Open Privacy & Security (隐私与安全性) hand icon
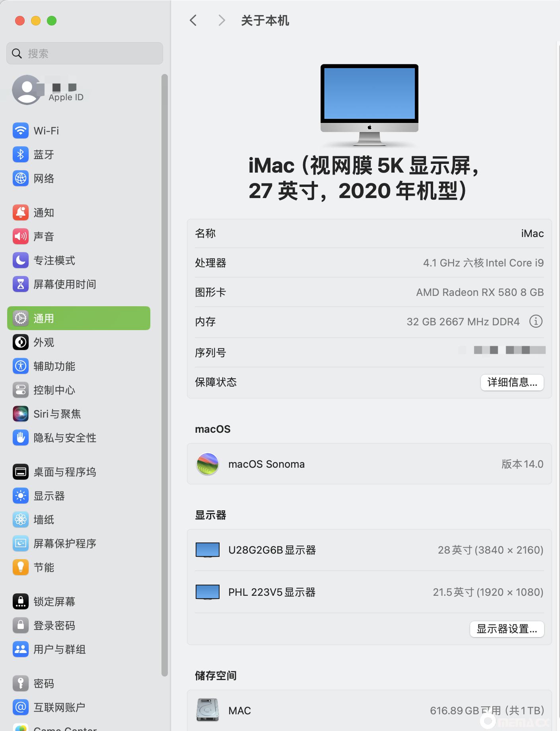This screenshot has height=731, width=560. [20, 437]
